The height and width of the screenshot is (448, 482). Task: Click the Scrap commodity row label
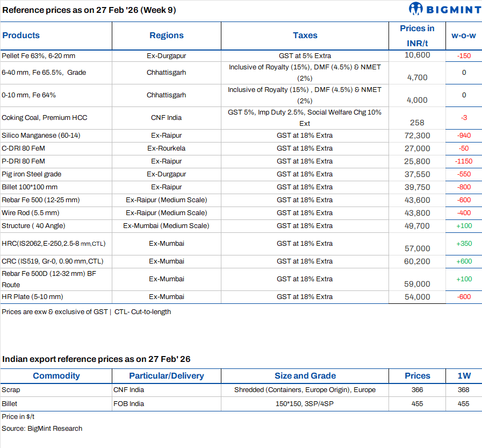tap(11, 390)
